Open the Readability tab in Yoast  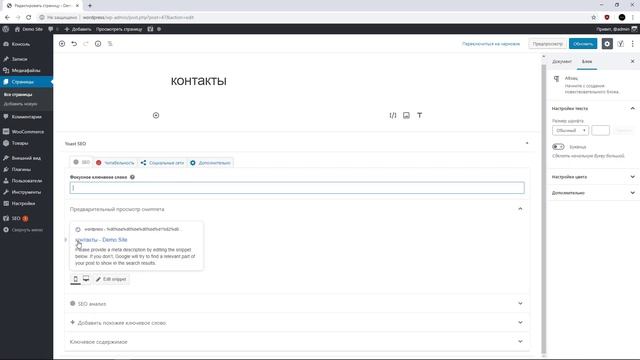pos(116,163)
